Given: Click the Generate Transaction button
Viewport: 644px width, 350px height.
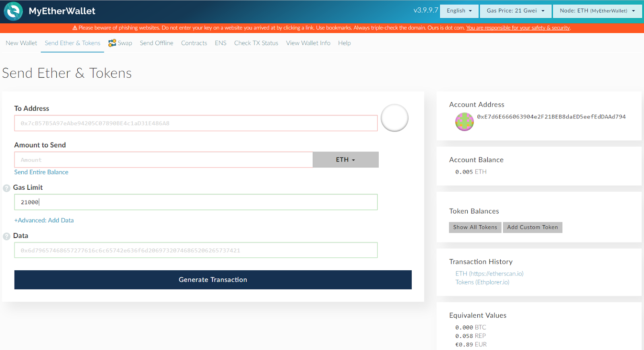Looking at the screenshot, I should [213, 280].
